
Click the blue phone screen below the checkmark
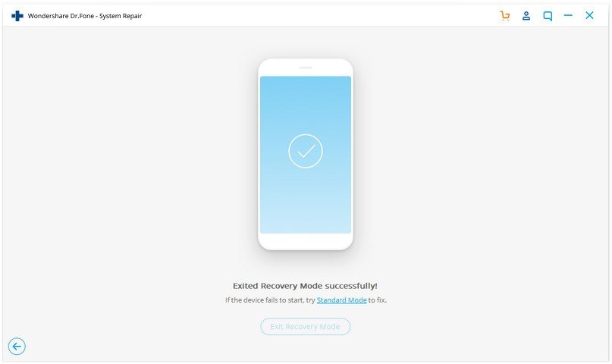[x=306, y=201]
